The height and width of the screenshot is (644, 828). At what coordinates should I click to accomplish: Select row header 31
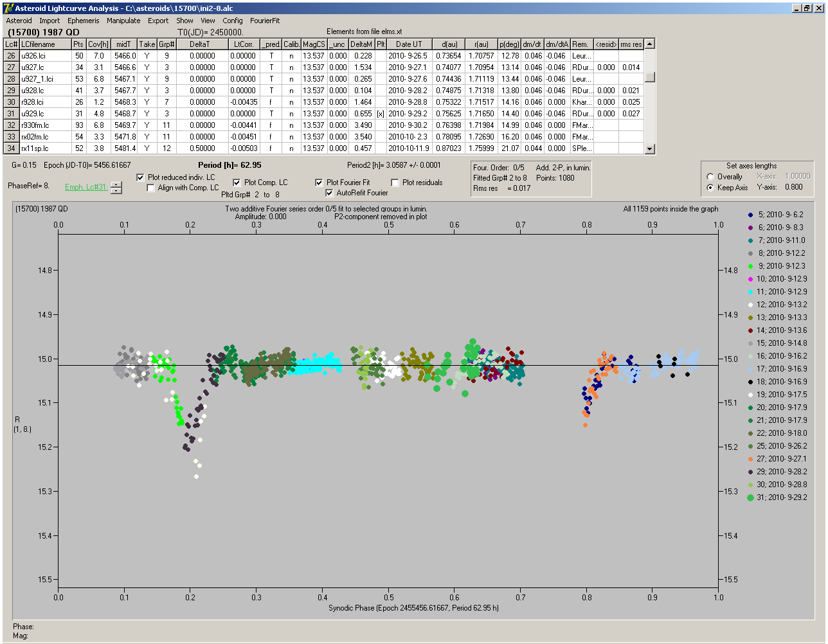(x=12, y=114)
